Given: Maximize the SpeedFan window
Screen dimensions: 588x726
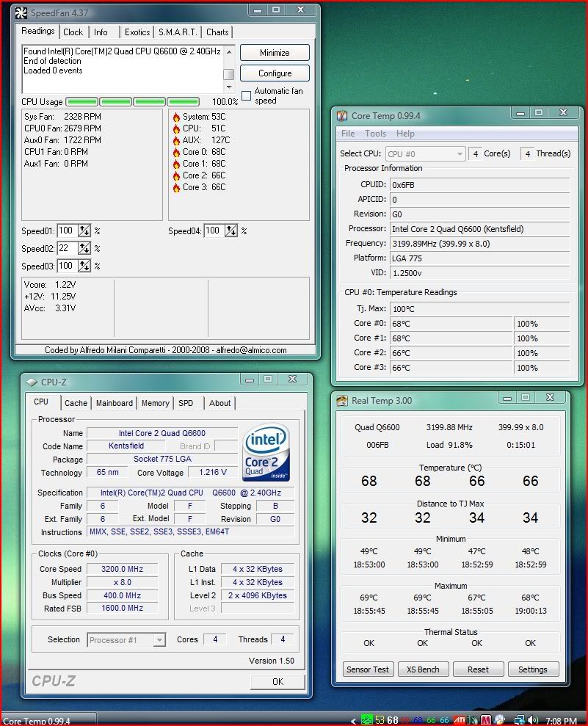Looking at the screenshot, I should pyautogui.click(x=276, y=10).
